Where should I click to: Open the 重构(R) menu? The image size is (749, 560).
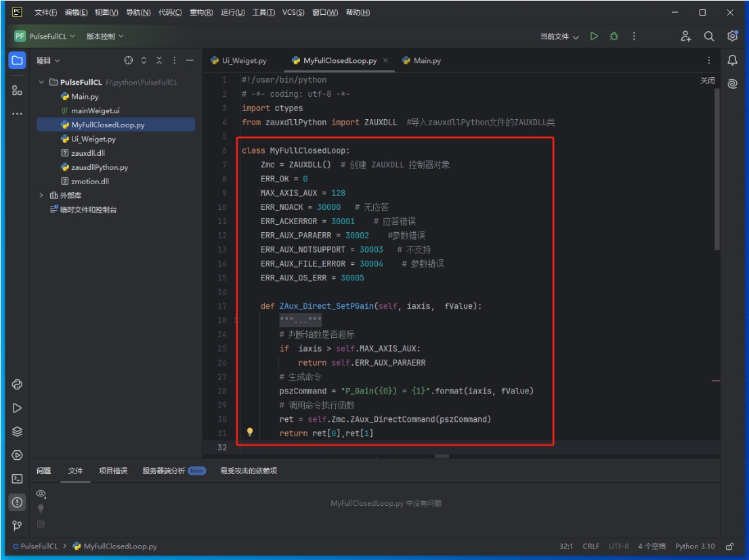pos(201,12)
